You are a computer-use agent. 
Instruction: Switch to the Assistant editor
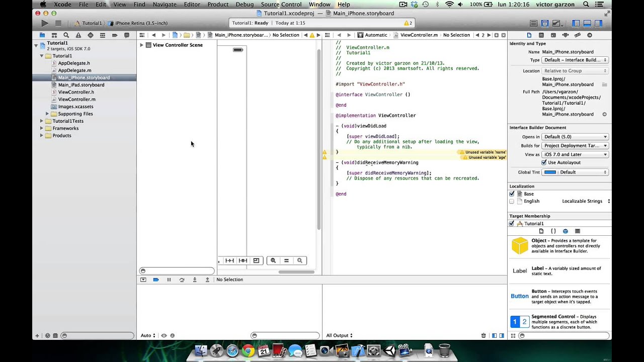pyautogui.click(x=544, y=23)
